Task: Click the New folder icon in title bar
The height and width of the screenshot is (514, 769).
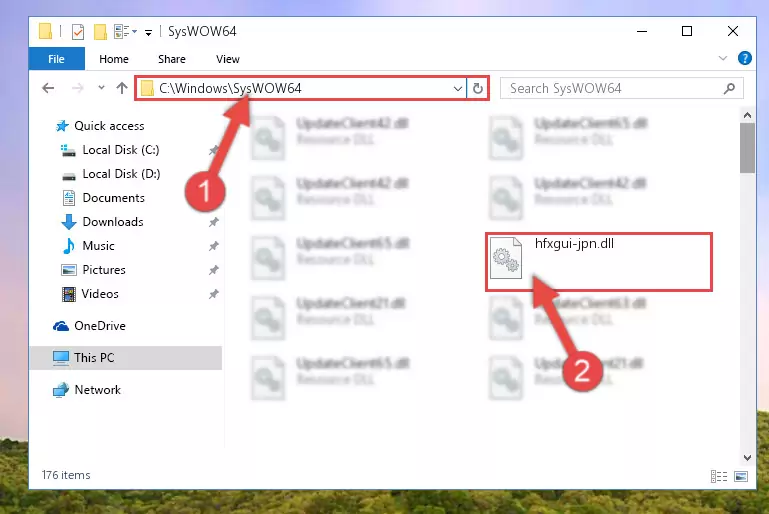Action: tap(100, 31)
